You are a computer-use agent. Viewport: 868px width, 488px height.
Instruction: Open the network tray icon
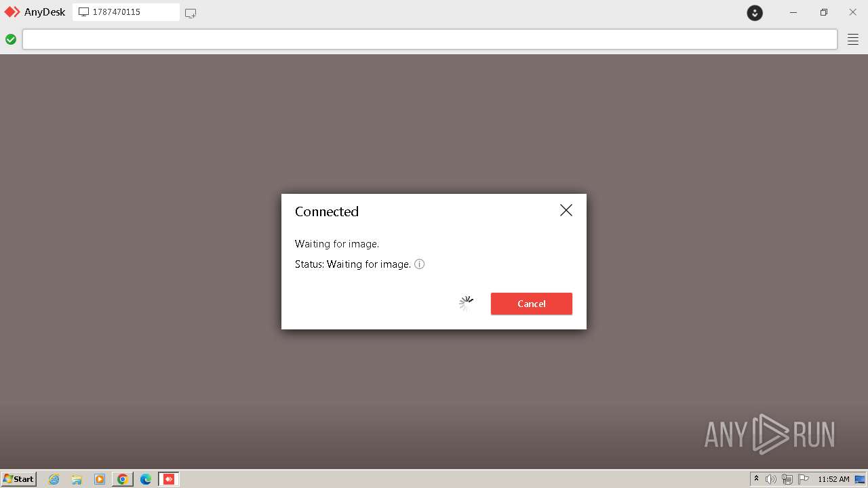click(787, 479)
